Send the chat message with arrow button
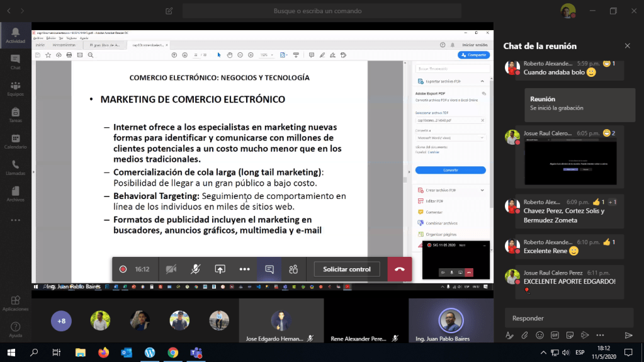The image size is (644, 362). coord(628,335)
